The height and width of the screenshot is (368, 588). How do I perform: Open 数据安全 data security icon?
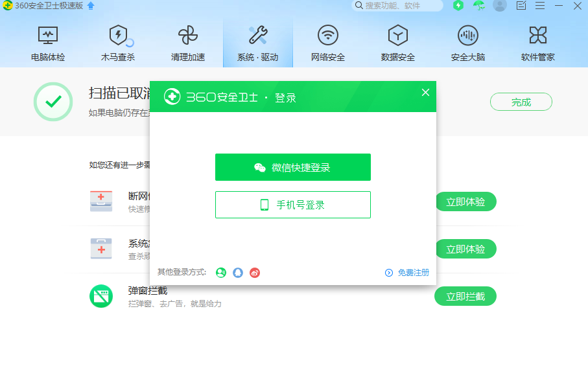(x=398, y=36)
